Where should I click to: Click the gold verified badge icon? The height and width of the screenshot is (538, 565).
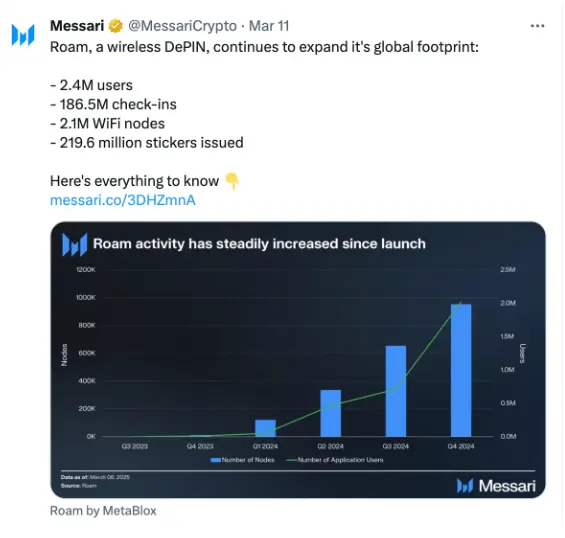click(x=115, y=26)
